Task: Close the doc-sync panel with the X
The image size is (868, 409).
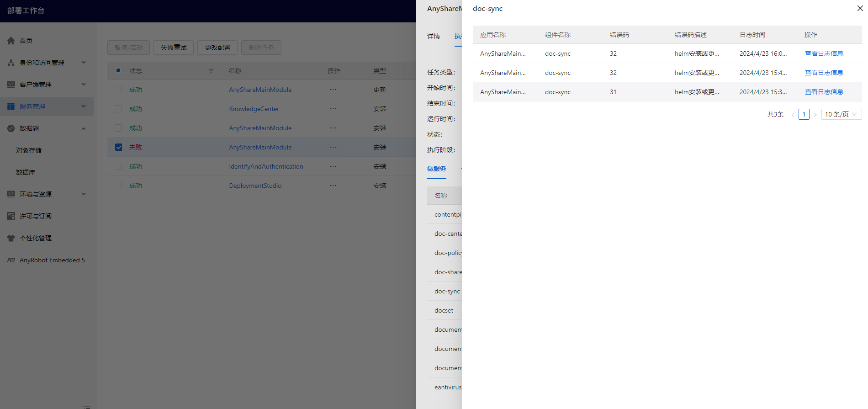Action: tap(860, 8)
